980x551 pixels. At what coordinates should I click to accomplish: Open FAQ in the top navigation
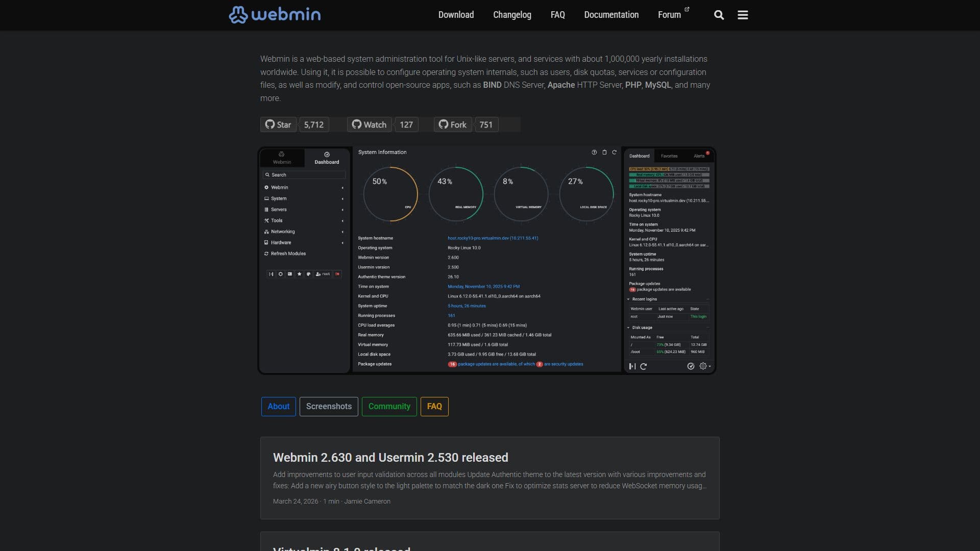coord(557,15)
